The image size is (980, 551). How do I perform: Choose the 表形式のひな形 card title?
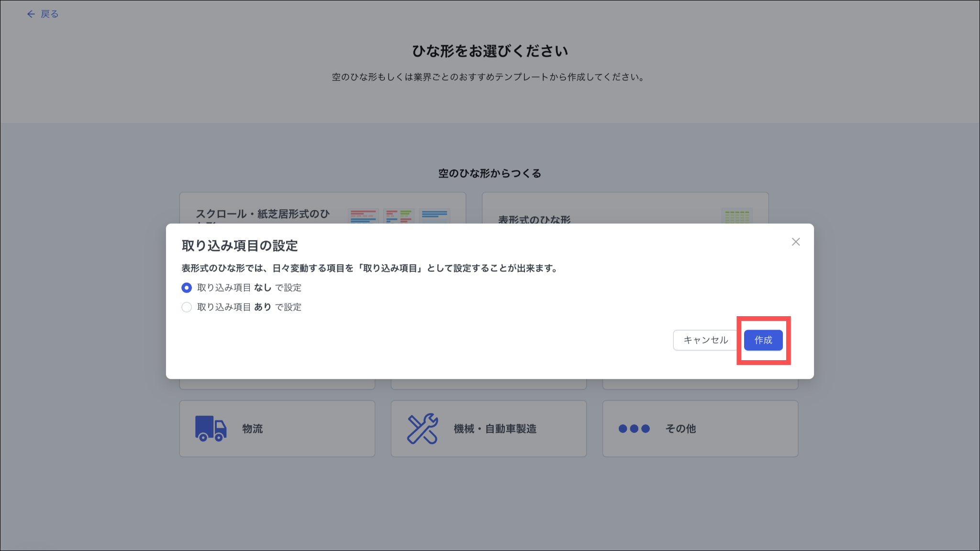click(x=534, y=220)
